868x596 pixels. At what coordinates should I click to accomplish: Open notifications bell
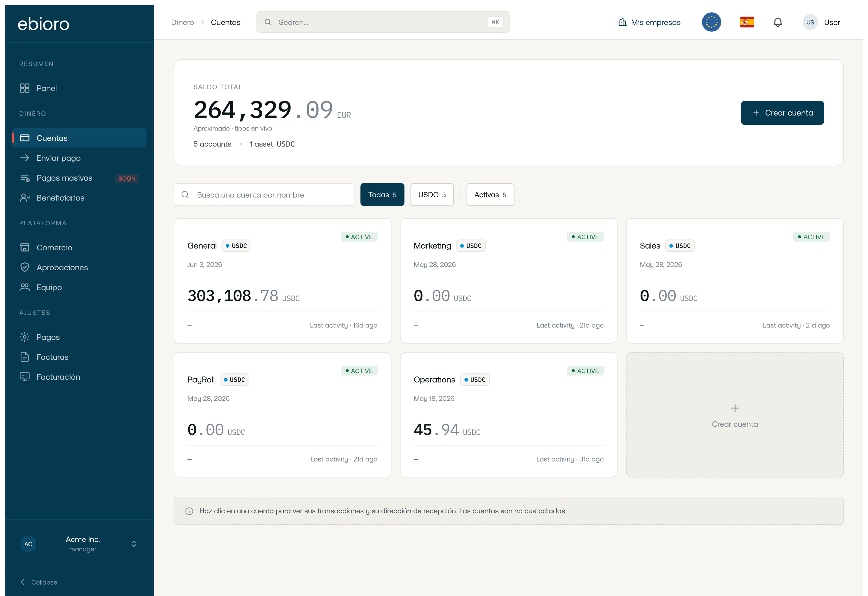click(x=778, y=22)
